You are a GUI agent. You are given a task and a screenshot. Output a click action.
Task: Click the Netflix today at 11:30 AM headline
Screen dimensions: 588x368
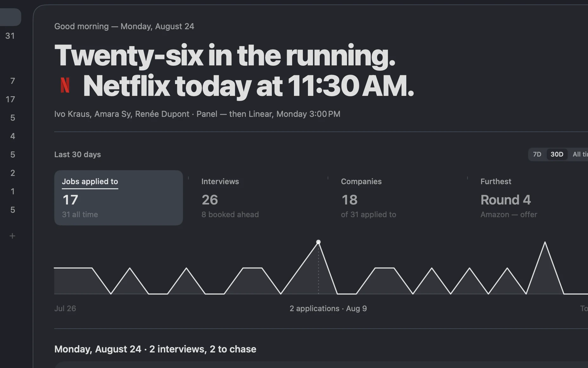point(248,86)
